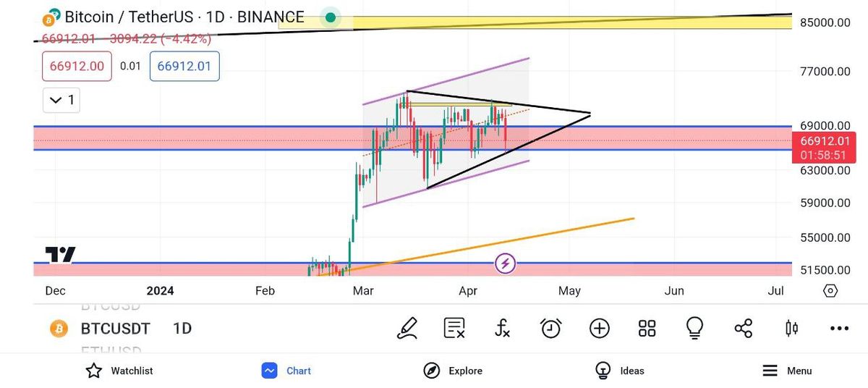Screen dimensions: 868x388
Task: Open chart settings hexagon icon near time axis
Action: tap(830, 291)
